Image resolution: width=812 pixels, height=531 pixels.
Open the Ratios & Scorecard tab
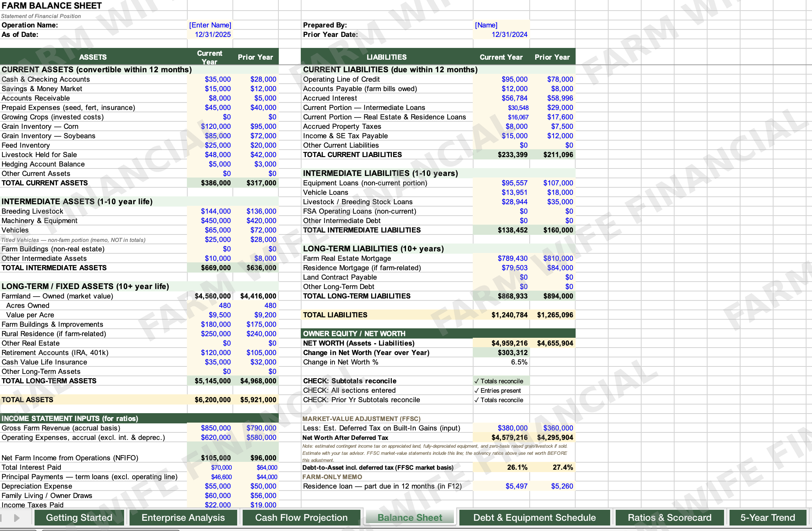pyautogui.click(x=670, y=518)
